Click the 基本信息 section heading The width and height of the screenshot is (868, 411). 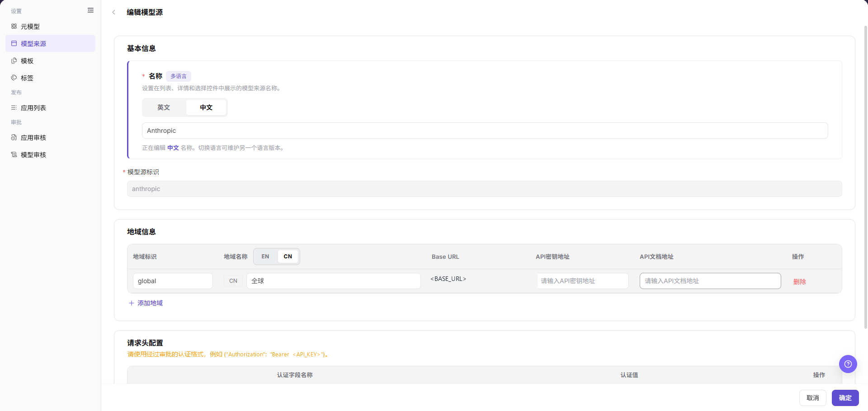coord(142,48)
